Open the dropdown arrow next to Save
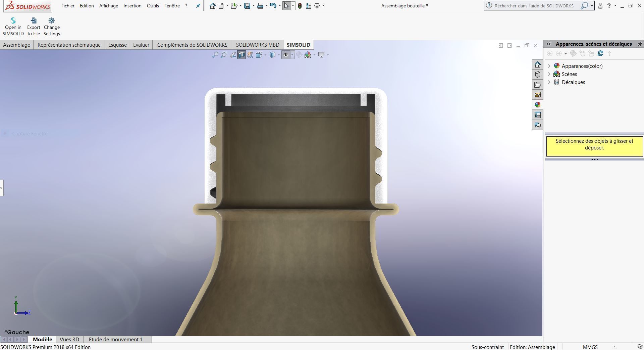 coord(254,6)
